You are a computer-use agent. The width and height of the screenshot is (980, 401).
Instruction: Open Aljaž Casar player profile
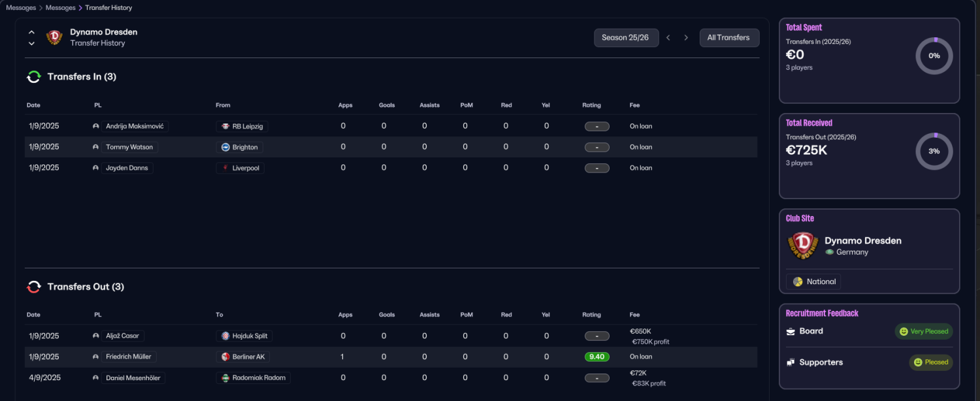coord(122,336)
